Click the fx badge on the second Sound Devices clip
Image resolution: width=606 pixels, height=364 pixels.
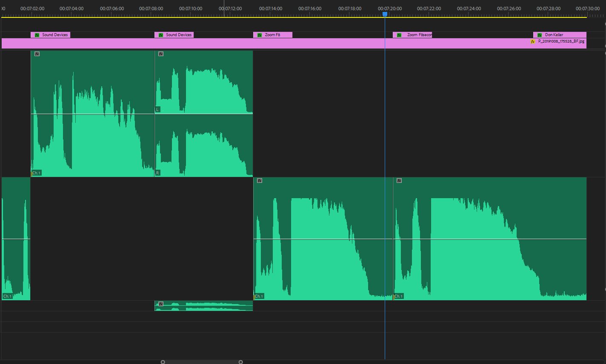161,35
